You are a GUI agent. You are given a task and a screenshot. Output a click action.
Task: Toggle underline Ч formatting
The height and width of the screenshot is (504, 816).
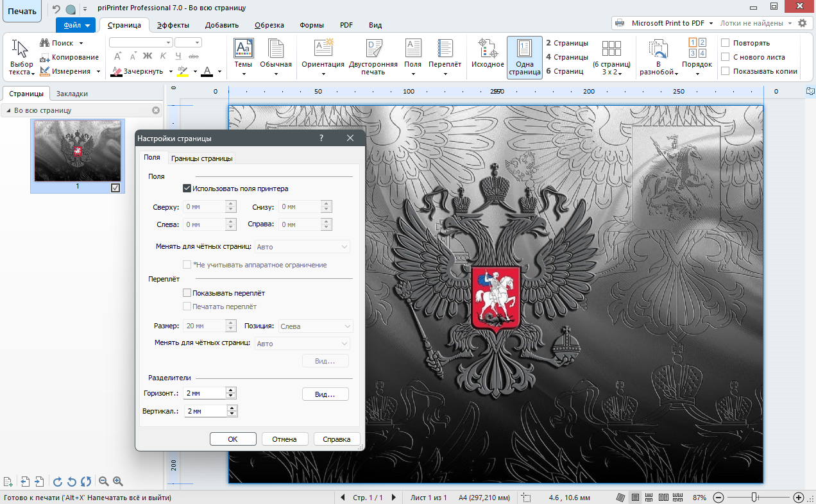click(178, 56)
